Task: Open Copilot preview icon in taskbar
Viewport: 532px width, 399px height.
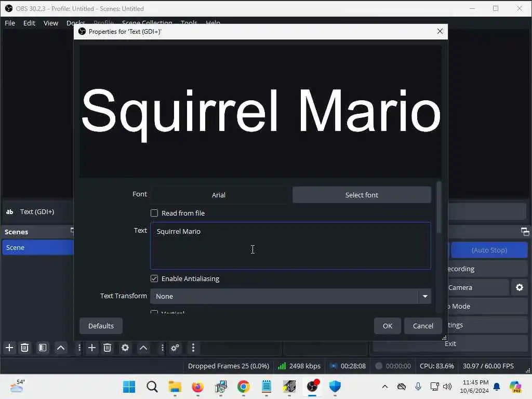Action: coord(515,387)
